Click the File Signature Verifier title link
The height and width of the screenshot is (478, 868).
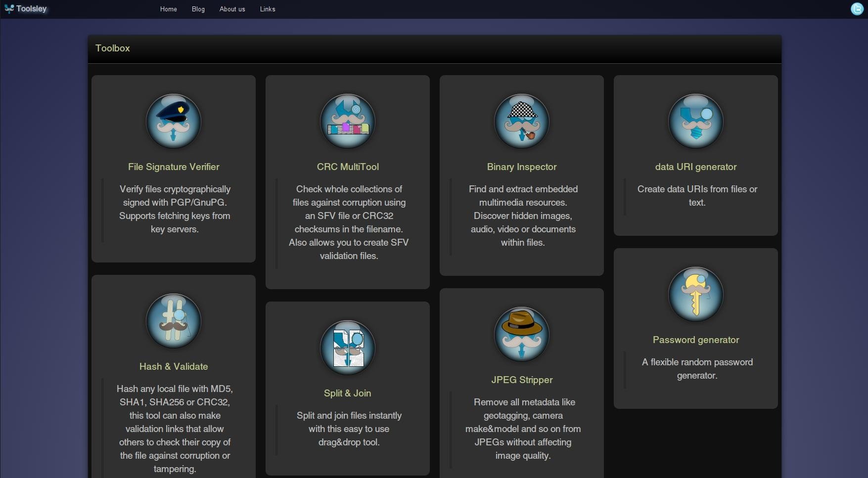tap(174, 167)
